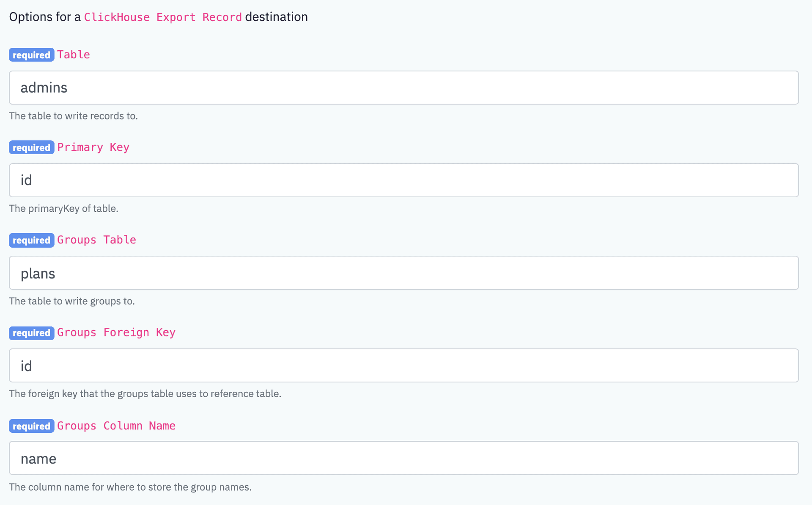Click the required badge beside Groups Foreign Key
Viewport: 812px width, 505px height.
pos(32,333)
